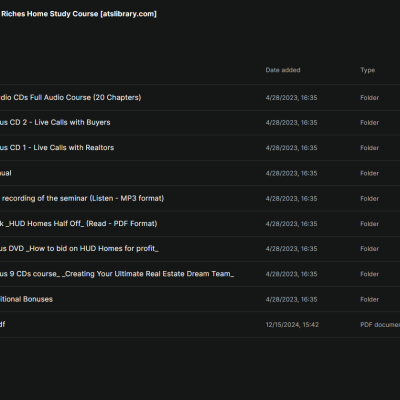Open the _HUD Homes Half Off_ PDF folder
The height and width of the screenshot is (400, 400).
[x=79, y=223]
